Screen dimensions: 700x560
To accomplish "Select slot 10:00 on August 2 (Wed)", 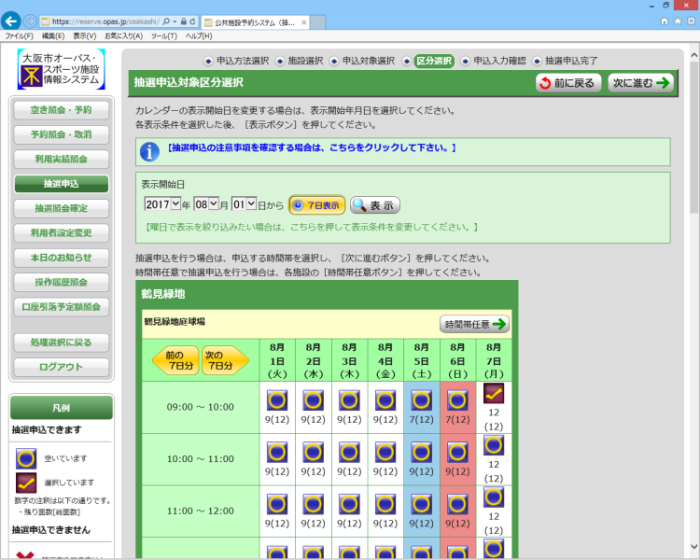I will click(313, 452).
